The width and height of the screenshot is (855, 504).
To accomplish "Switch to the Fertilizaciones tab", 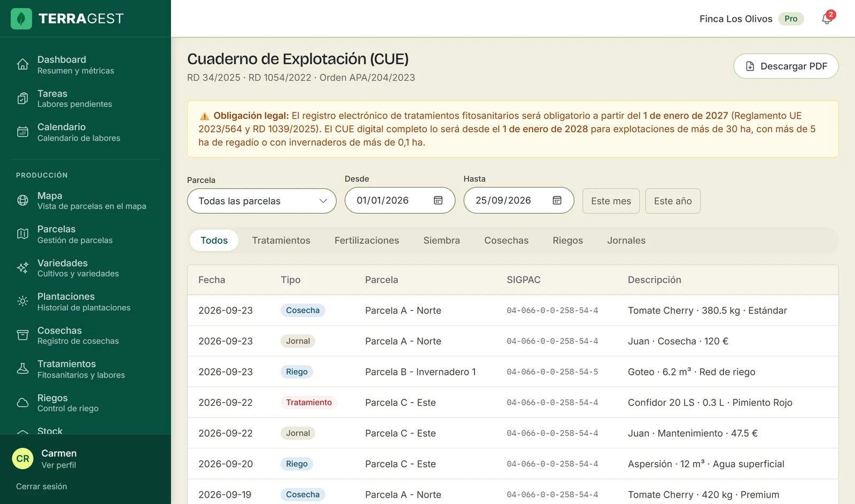I will (367, 240).
